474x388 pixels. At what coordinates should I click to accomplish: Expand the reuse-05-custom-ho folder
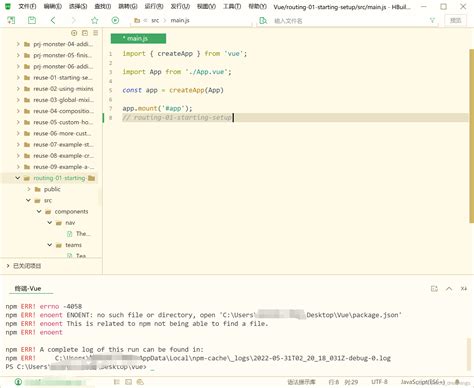(18, 122)
